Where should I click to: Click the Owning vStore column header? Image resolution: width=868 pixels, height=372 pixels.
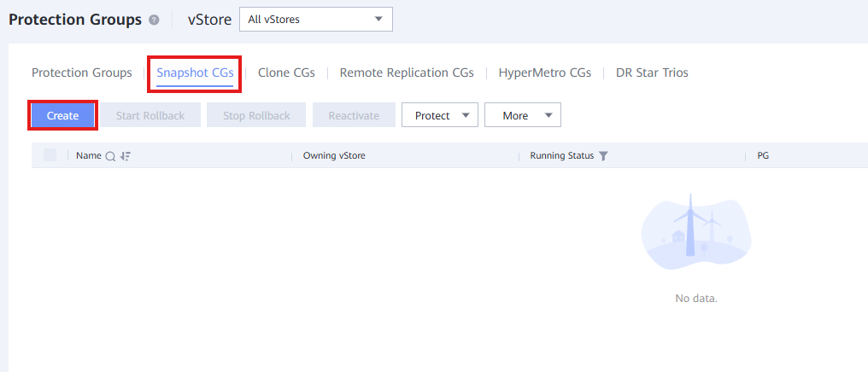click(334, 156)
